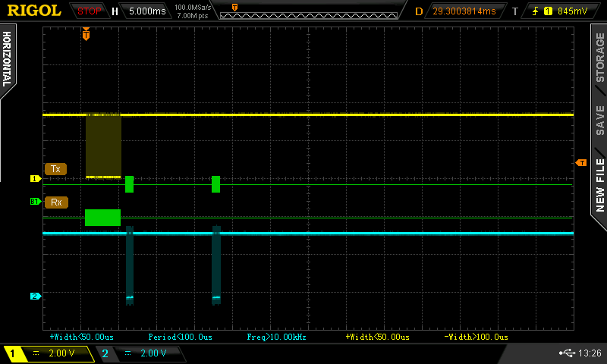Click the first cyan Rx burst on channel 2

(130, 265)
